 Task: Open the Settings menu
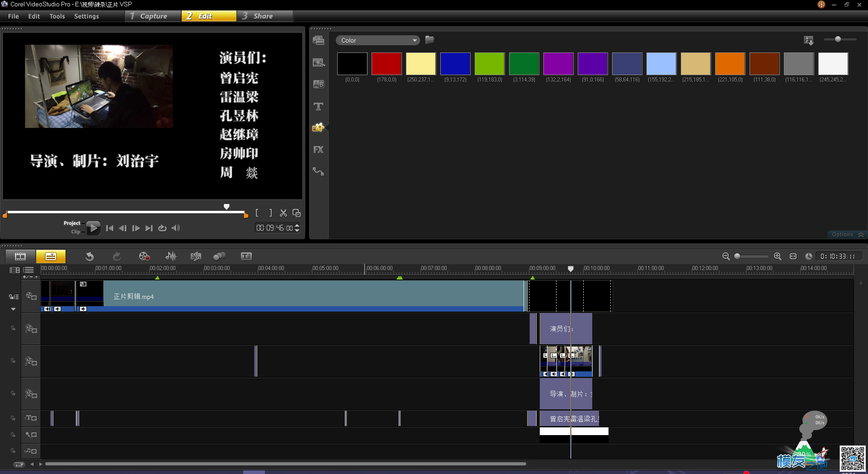click(86, 16)
